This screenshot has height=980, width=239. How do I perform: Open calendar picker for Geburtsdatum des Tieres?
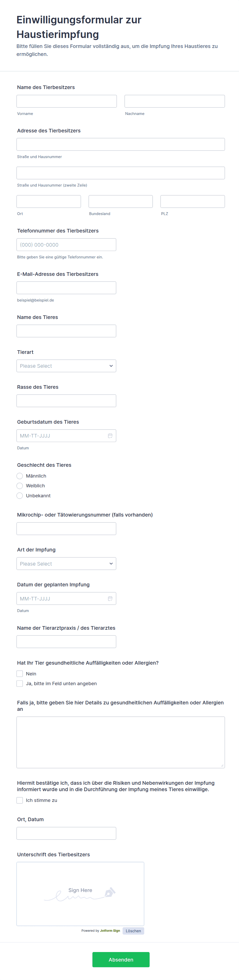(110, 435)
